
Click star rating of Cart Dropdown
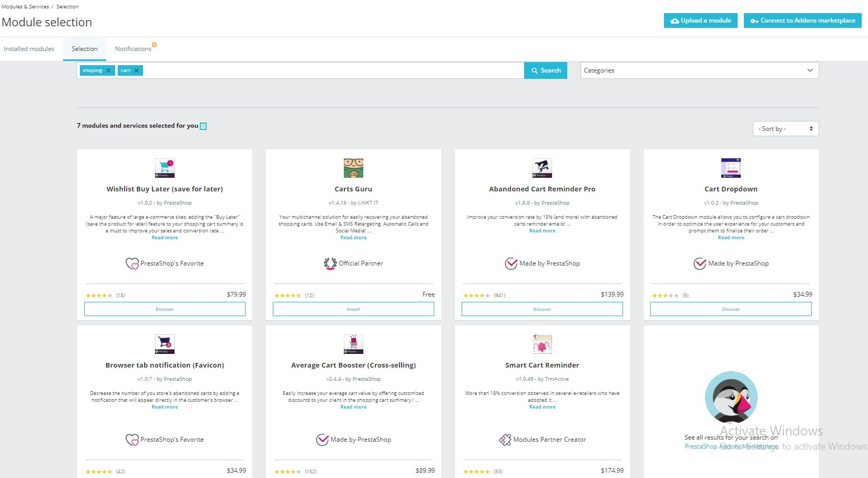point(665,296)
